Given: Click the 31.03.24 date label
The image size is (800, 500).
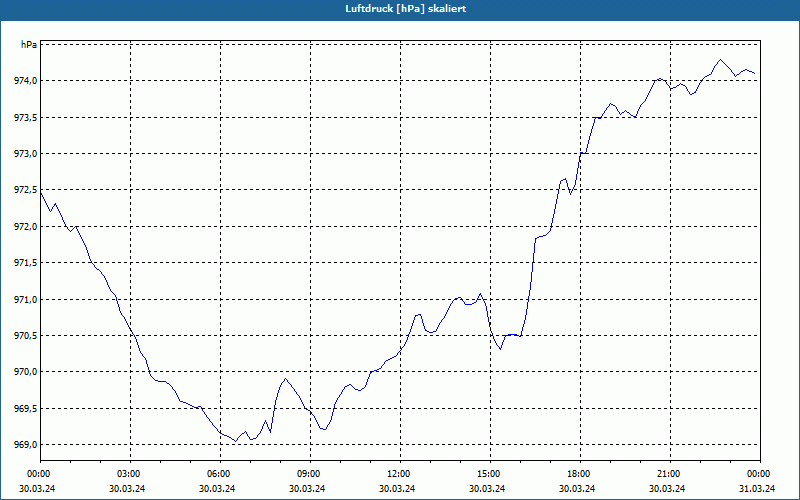Looking at the screenshot, I should pos(757,488).
